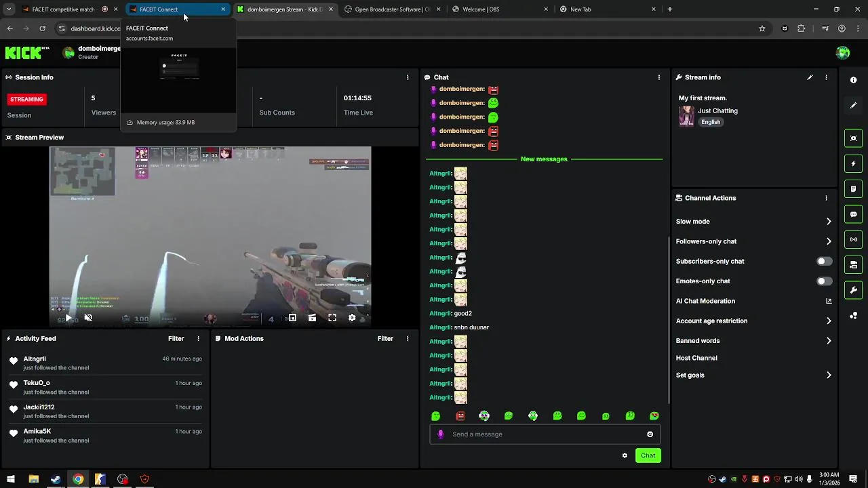This screenshot has height=488, width=868.
Task: Switch to FACEIT Connect tab
Action: click(178, 9)
